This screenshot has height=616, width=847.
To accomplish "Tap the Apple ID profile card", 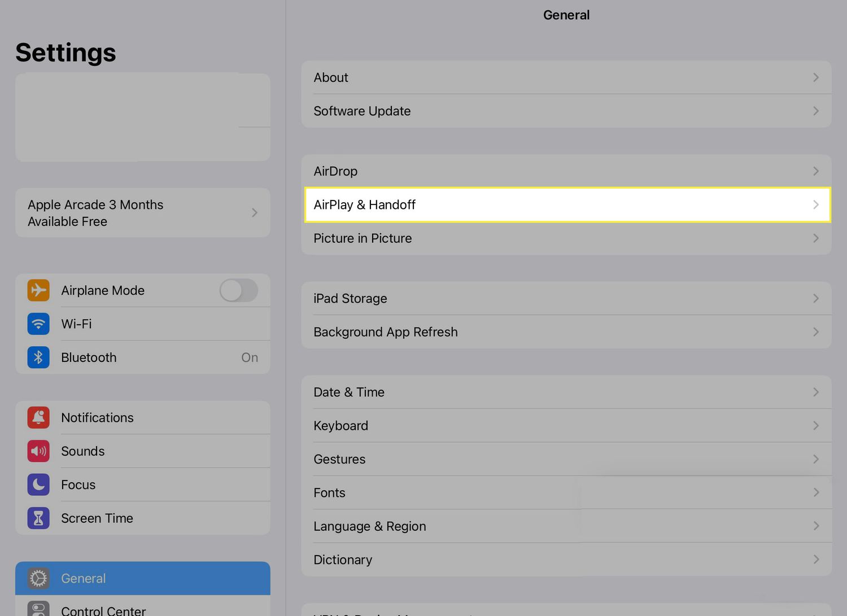I will 142,117.
